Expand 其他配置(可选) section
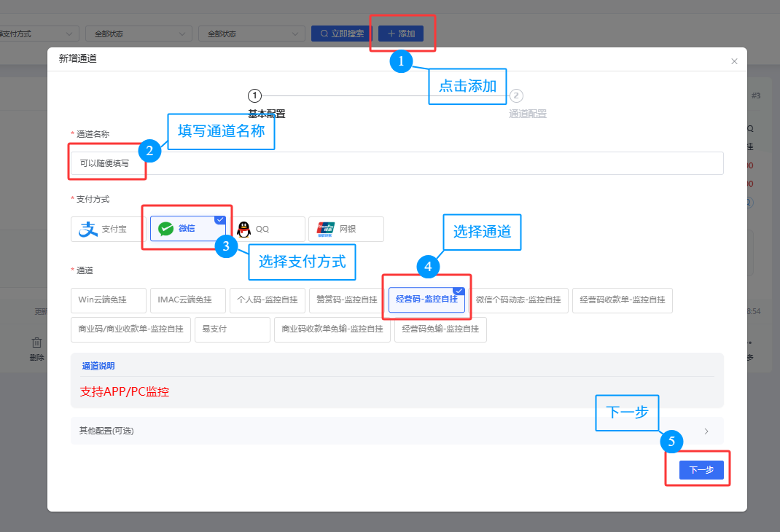 click(x=397, y=431)
